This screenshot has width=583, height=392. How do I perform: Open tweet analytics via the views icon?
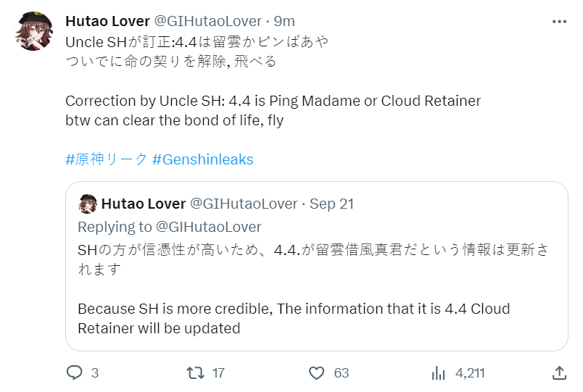438,372
